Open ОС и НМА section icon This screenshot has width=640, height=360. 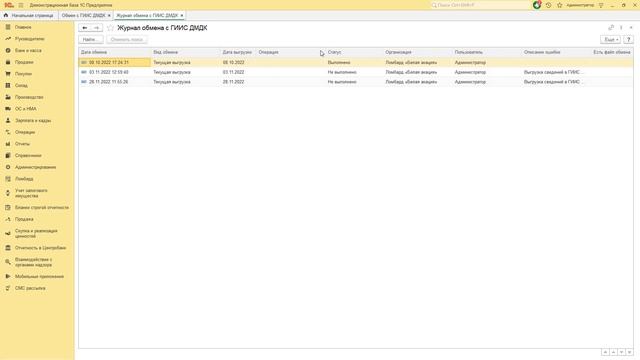click(x=8, y=109)
